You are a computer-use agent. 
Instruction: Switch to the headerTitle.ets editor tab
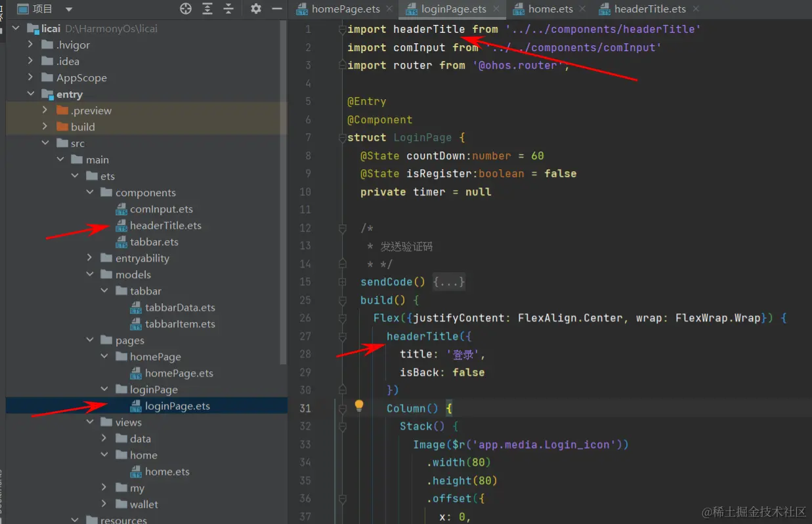(x=650, y=9)
